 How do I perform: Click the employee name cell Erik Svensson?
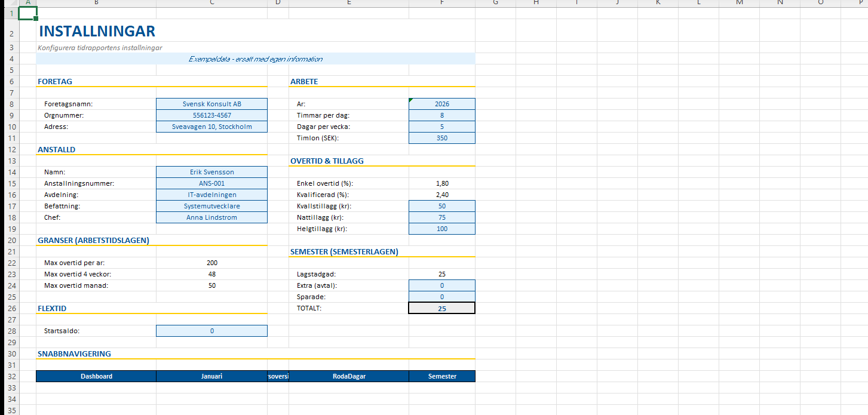(211, 172)
